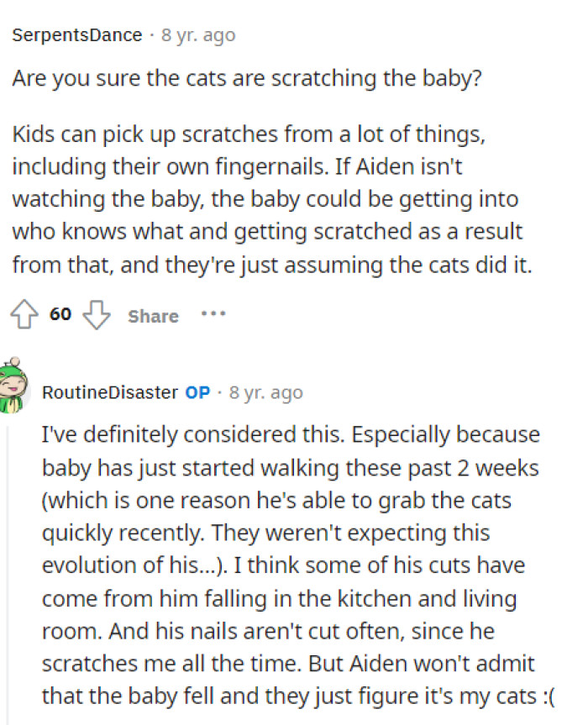Click the Share button

[x=153, y=317]
